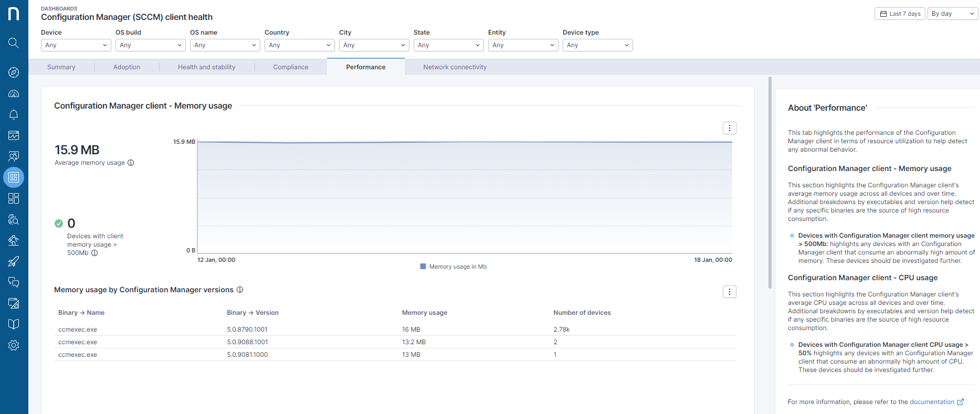980x414 pixels.
Task: Click version 5.0.9081.1000 cell
Action: click(247, 355)
